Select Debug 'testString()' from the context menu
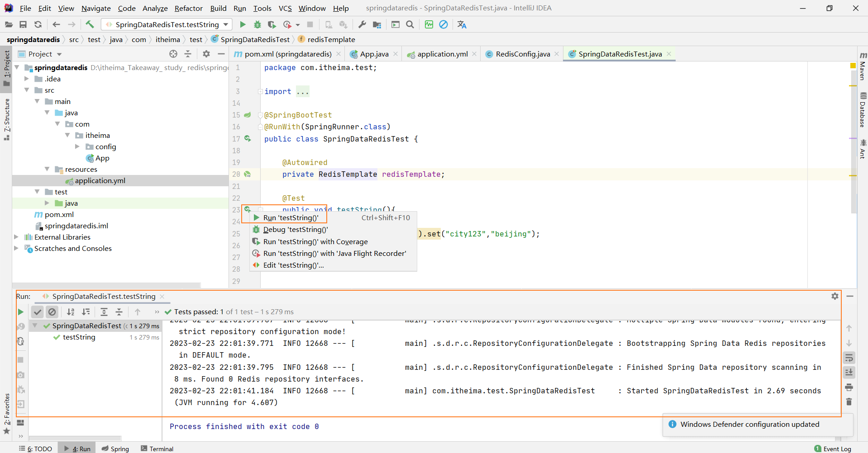 coord(333,230)
